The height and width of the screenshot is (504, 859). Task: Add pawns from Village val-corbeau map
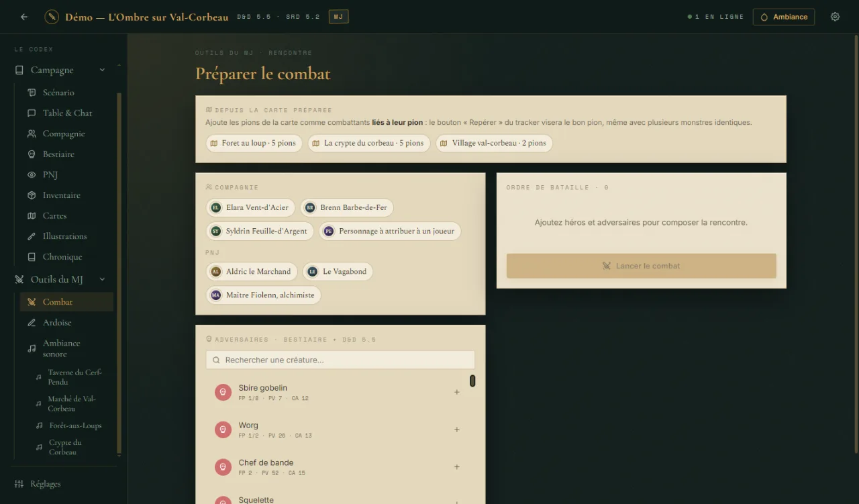tap(495, 143)
